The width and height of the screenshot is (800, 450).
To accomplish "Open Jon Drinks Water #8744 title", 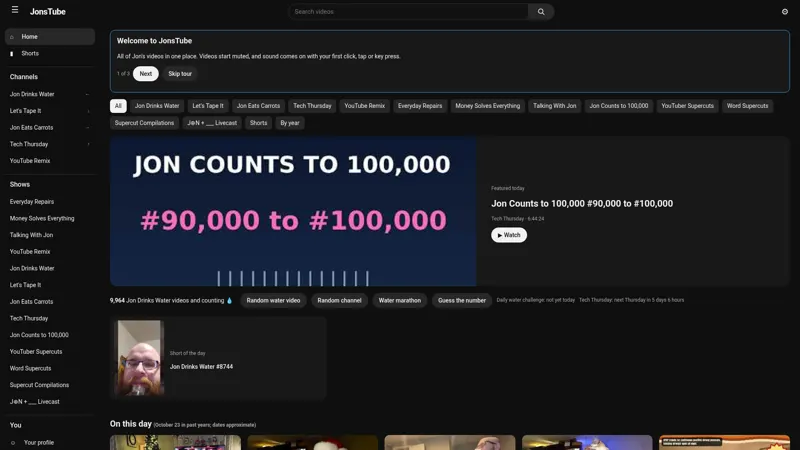I will point(201,367).
